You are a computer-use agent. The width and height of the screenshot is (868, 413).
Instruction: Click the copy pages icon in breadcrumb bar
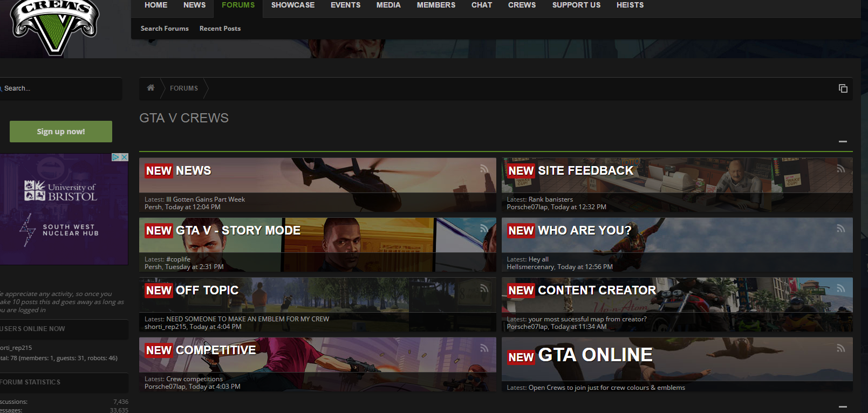843,88
